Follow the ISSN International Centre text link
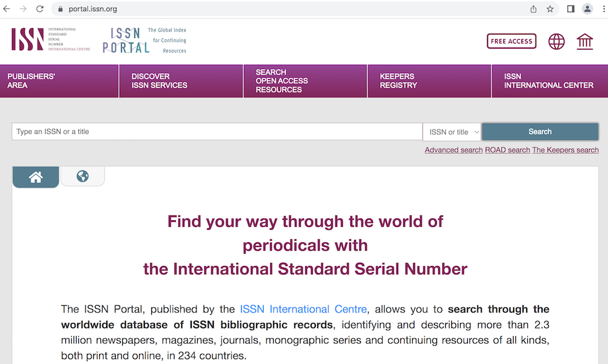Image resolution: width=608 pixels, height=364 pixels. (303, 309)
